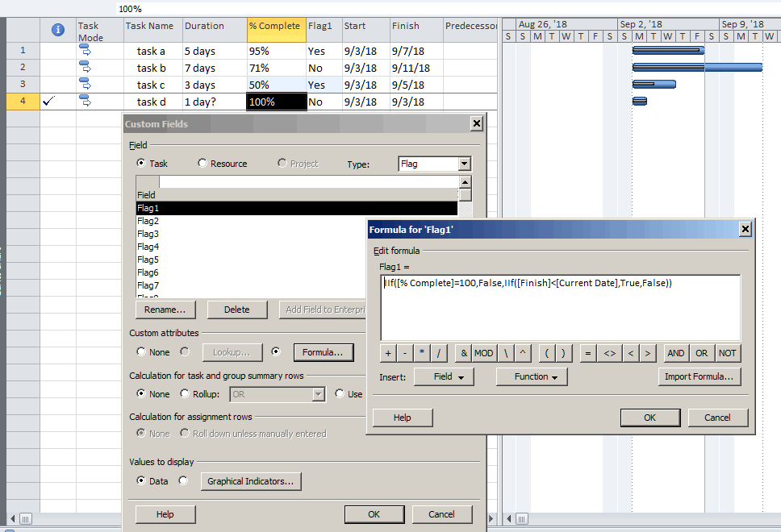Insert an opening parenthesis
Image resolution: width=781 pixels, height=532 pixels.
tap(547, 353)
